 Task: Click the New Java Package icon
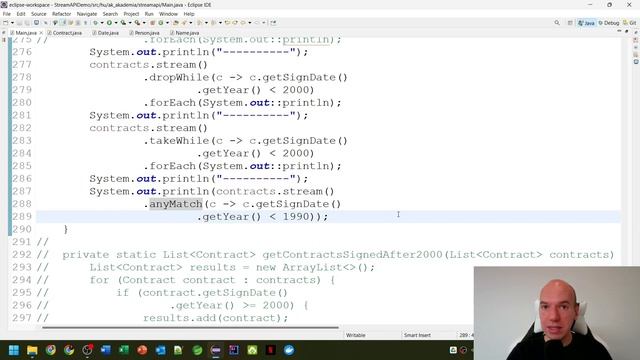click(152, 23)
